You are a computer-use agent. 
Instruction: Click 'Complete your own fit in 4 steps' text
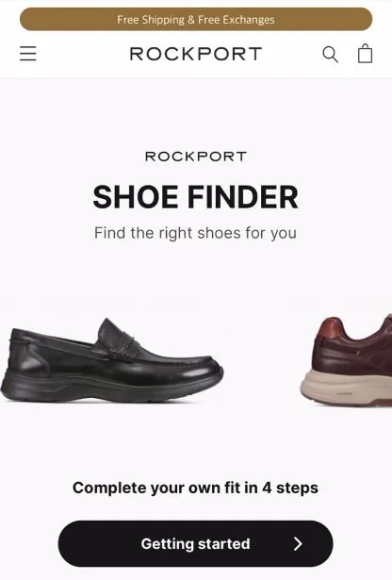[x=195, y=488]
